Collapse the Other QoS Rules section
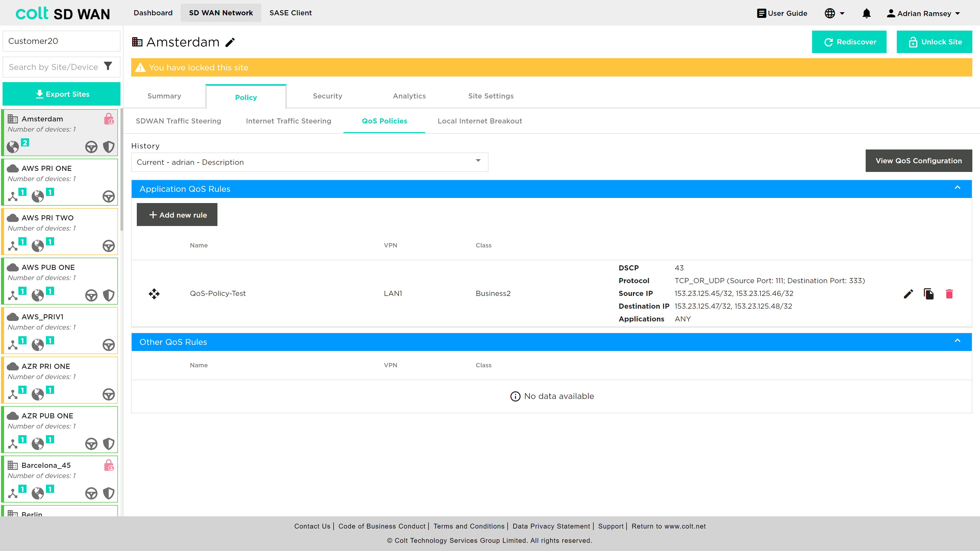The width and height of the screenshot is (980, 551). pyautogui.click(x=957, y=340)
